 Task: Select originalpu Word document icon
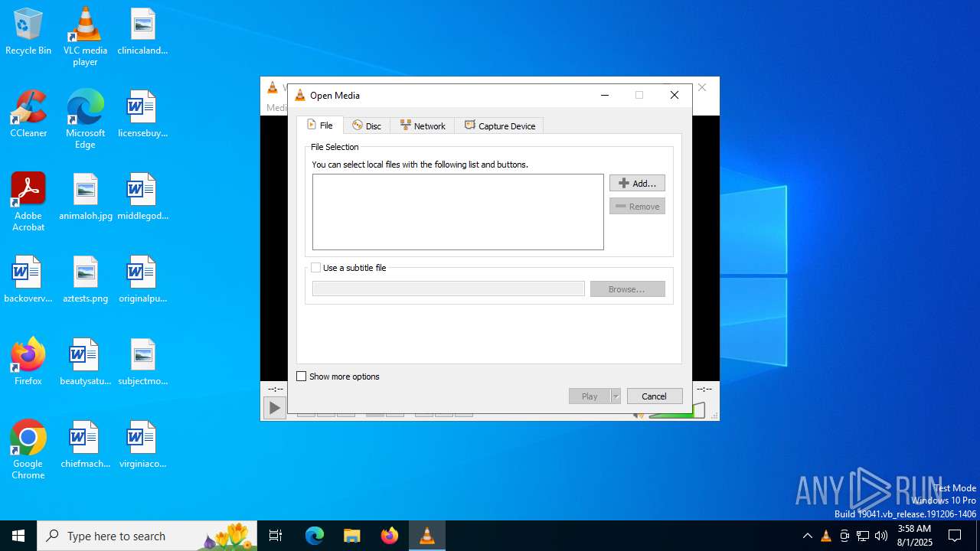coord(142,279)
